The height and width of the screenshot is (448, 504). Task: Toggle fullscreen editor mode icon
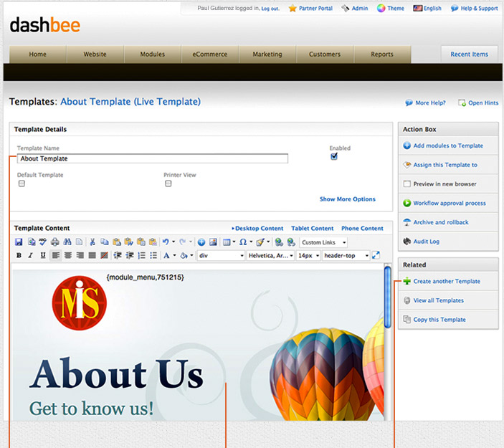pos(376,255)
